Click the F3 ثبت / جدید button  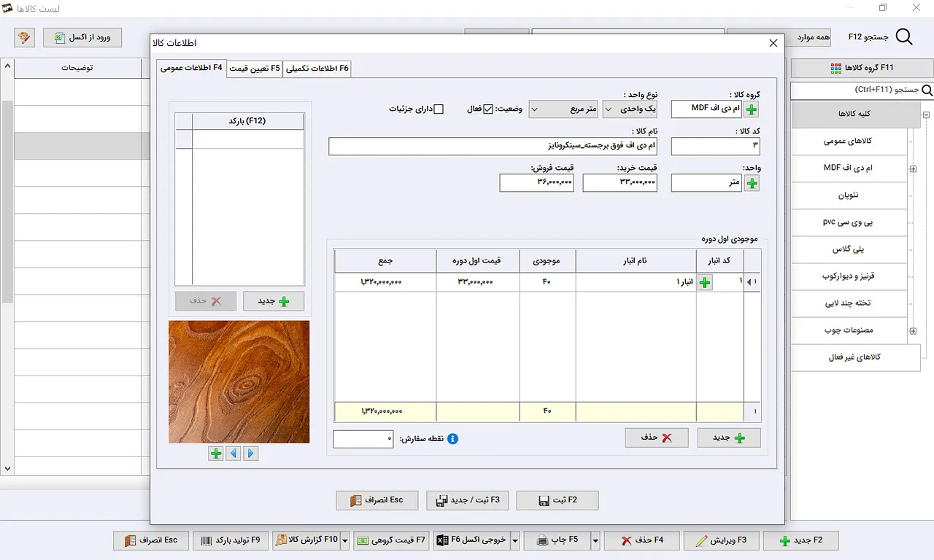point(468,500)
